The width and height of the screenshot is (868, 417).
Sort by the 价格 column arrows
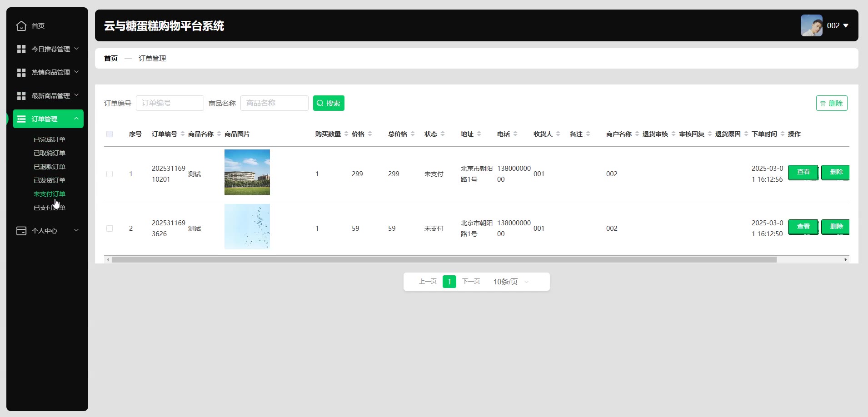(370, 134)
